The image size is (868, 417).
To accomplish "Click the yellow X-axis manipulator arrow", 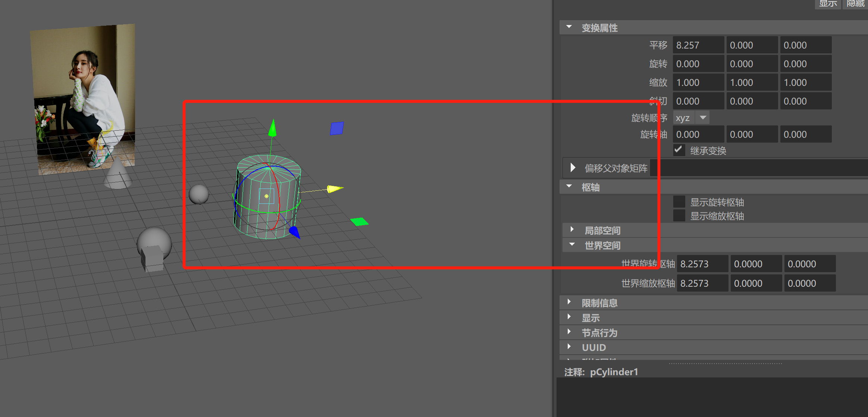I will 334,189.
